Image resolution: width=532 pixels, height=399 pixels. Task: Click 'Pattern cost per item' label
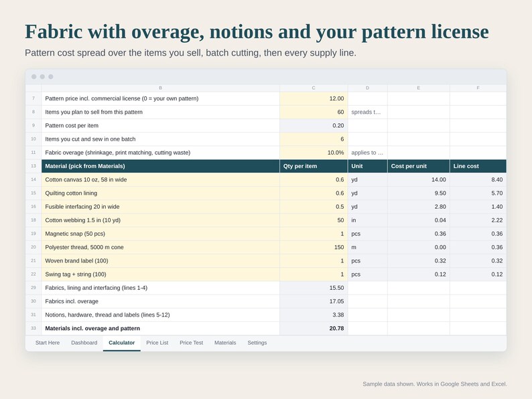(x=72, y=126)
